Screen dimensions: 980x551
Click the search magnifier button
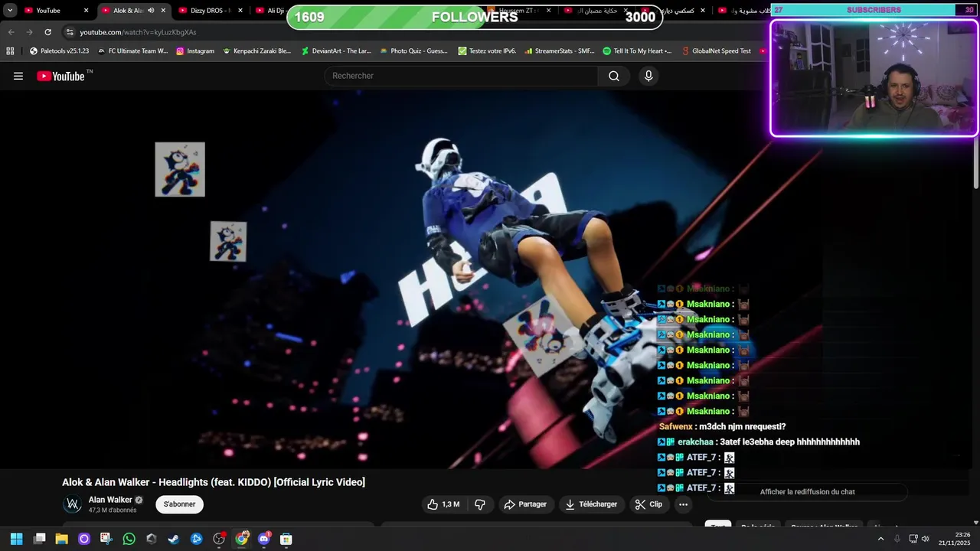pos(614,76)
